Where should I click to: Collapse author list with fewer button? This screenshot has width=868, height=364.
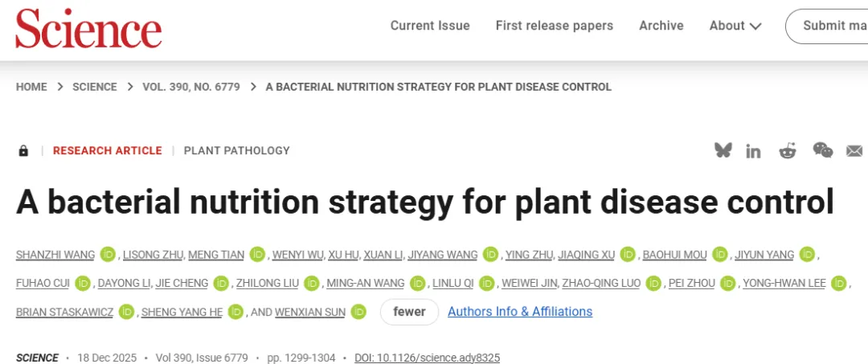click(409, 312)
